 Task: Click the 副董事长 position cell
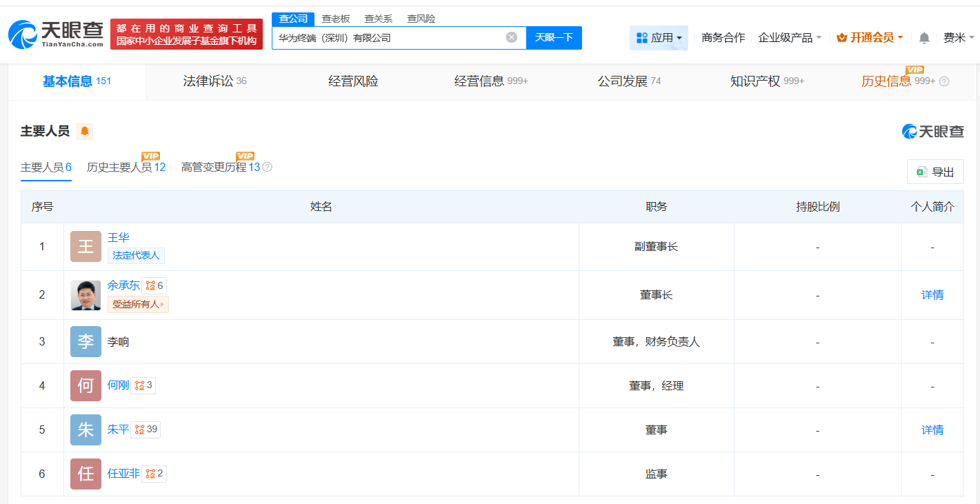click(657, 247)
